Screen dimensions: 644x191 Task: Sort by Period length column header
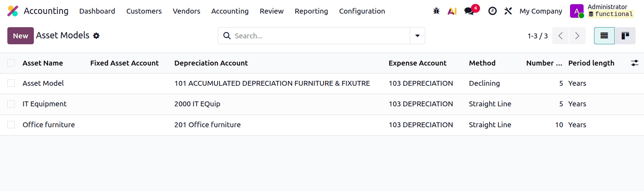[591, 63]
